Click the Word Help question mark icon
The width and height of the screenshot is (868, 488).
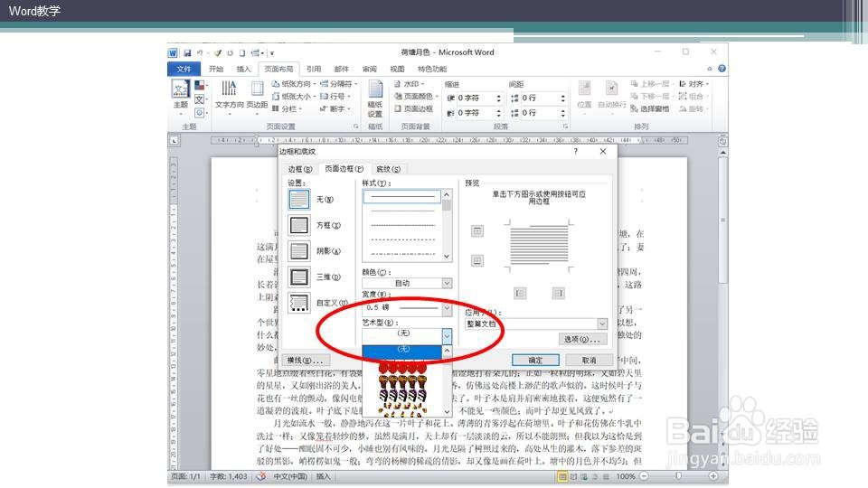click(722, 69)
